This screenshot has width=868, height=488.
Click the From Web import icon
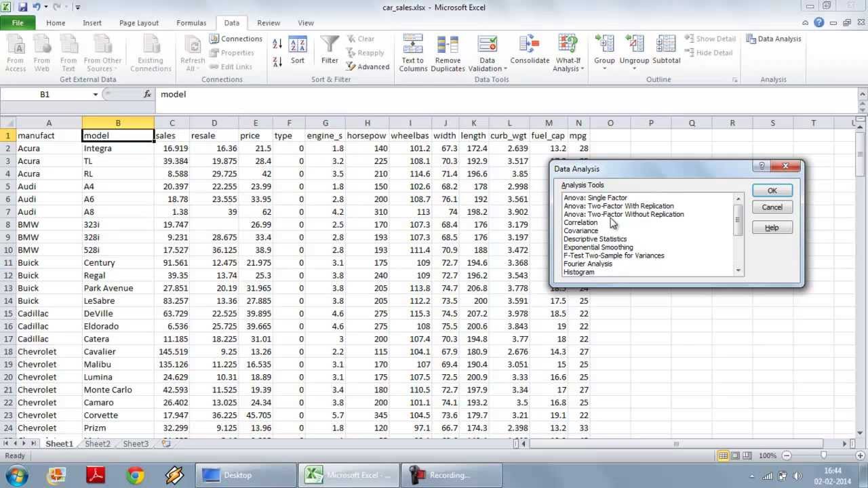(41, 53)
